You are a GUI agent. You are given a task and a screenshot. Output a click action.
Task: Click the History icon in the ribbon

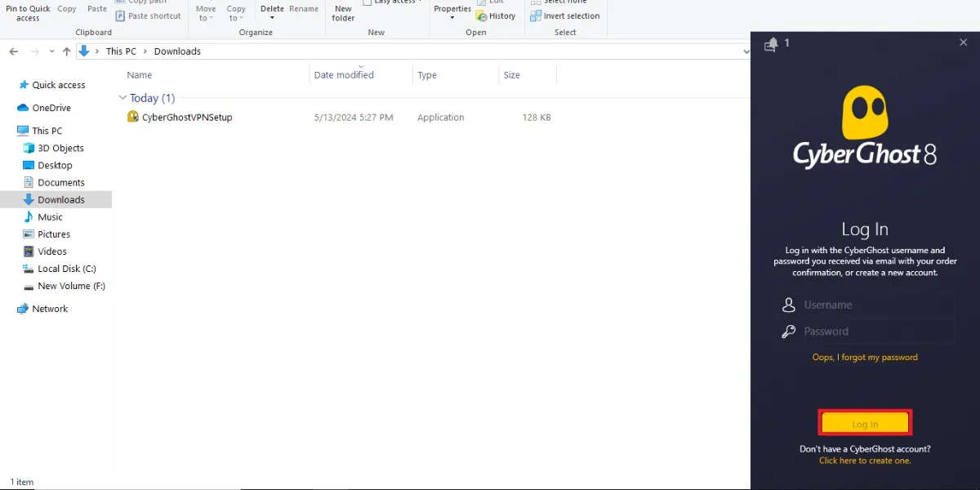pos(482,16)
